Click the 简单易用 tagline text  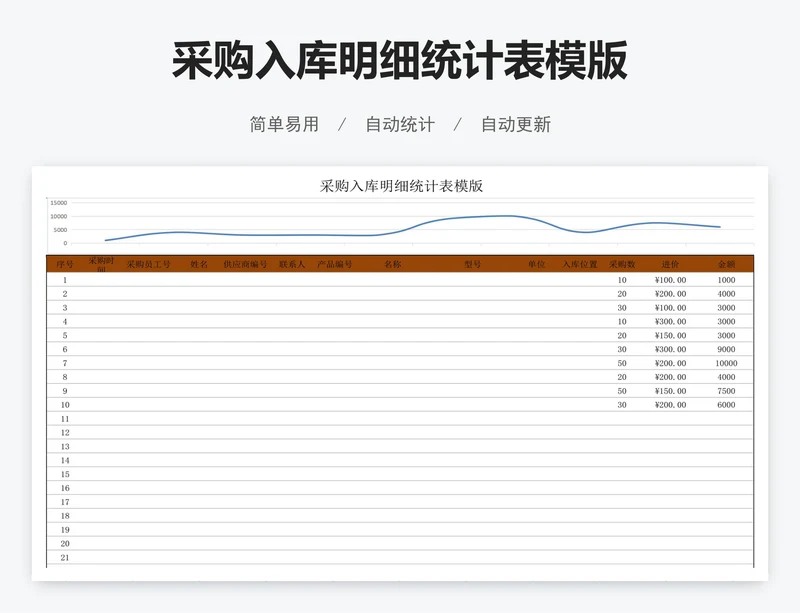click(284, 125)
